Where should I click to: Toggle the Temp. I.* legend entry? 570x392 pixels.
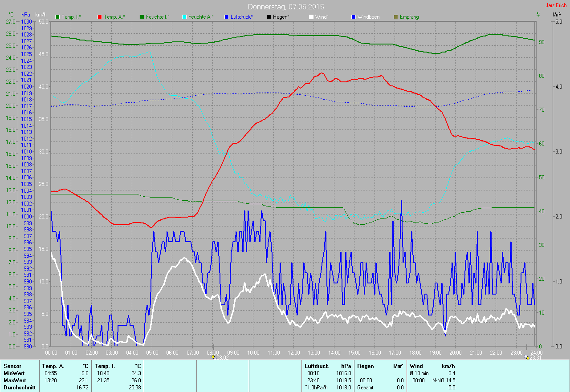point(71,17)
